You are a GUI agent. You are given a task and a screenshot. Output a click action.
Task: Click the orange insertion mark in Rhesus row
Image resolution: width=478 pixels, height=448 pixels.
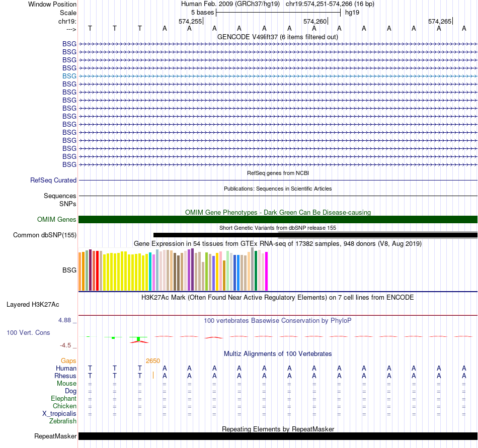(x=153, y=375)
